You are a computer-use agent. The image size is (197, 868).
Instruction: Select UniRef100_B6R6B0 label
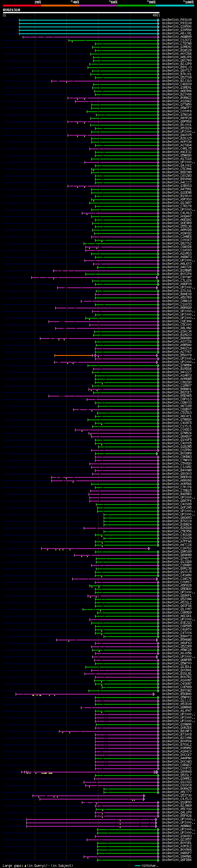click(x=177, y=338)
